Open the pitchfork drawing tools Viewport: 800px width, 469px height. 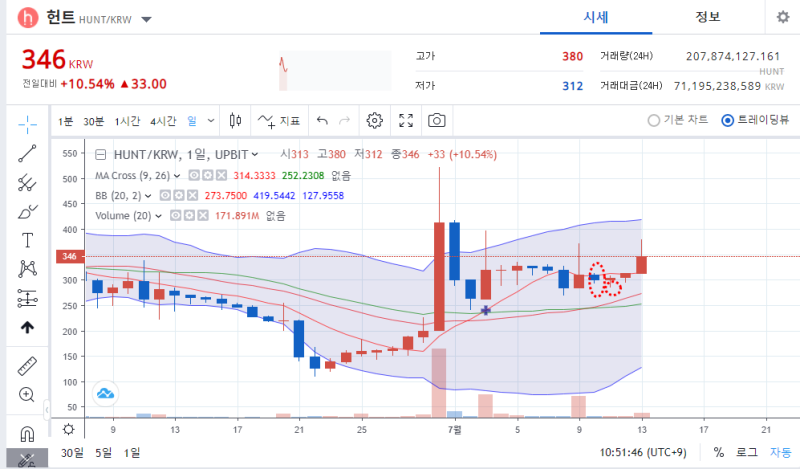[x=28, y=182]
